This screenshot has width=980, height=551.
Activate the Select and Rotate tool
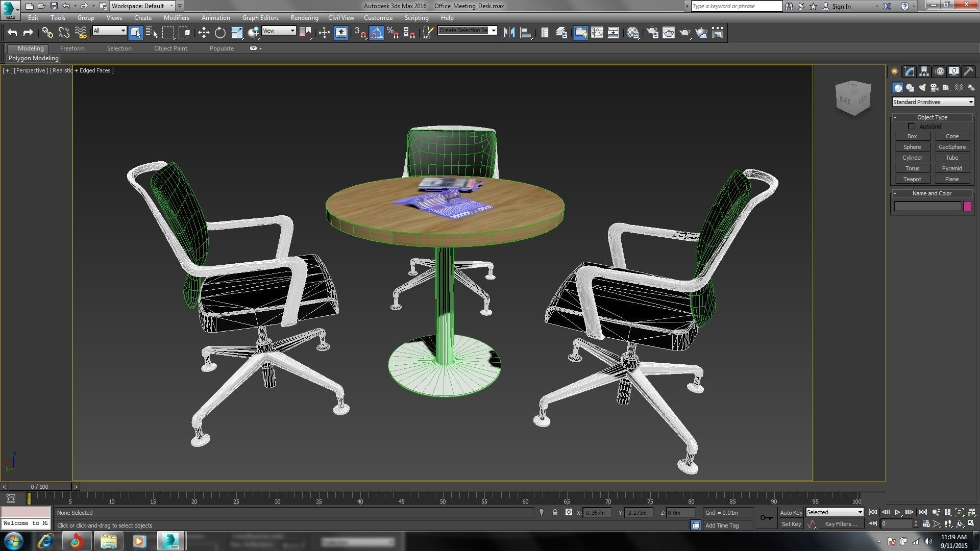coord(220,33)
